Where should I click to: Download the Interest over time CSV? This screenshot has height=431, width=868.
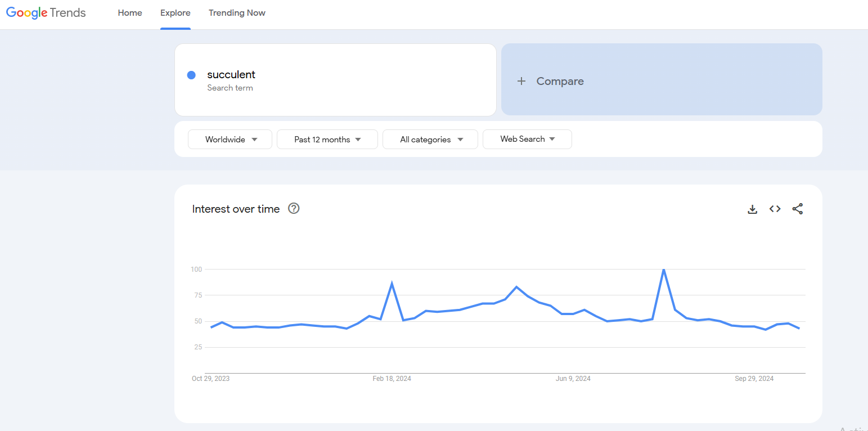752,209
